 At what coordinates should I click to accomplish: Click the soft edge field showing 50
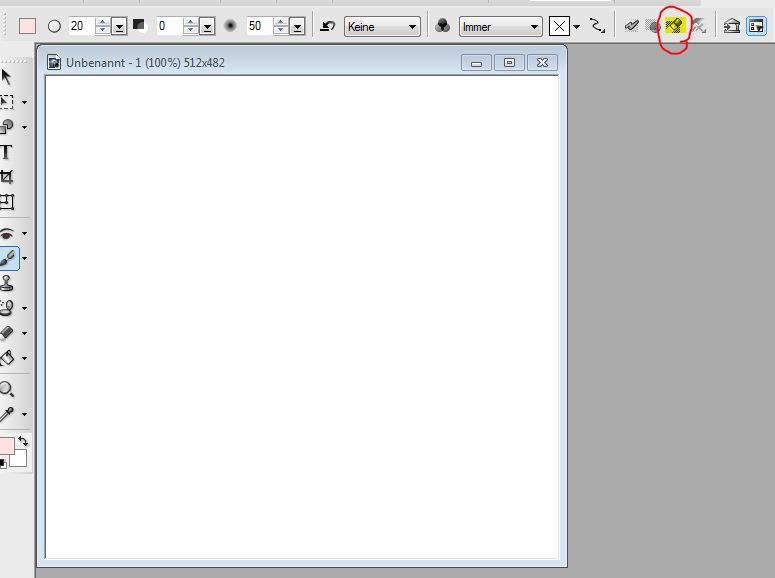[259, 26]
